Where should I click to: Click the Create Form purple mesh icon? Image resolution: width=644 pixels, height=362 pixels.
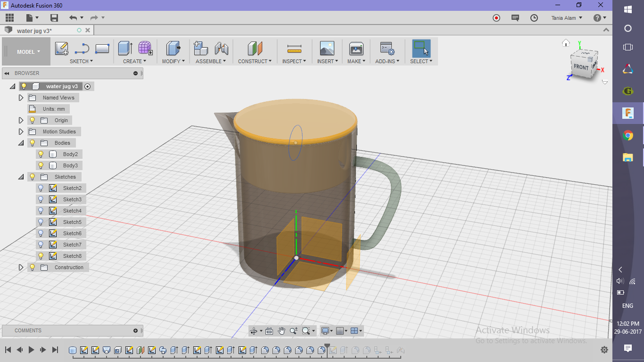(145, 49)
